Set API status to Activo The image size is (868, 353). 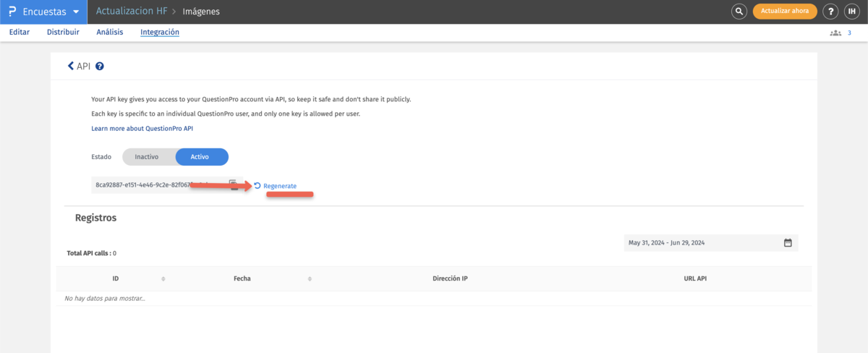coord(202,157)
